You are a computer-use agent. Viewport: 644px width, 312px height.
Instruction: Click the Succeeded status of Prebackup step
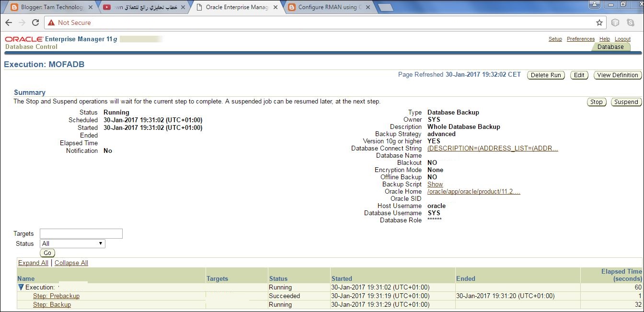point(284,296)
